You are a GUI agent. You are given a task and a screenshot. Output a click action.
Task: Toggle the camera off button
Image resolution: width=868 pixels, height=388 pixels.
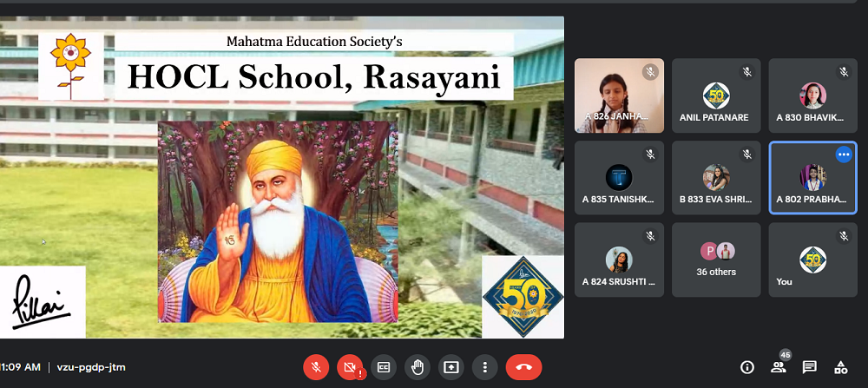coord(349,367)
